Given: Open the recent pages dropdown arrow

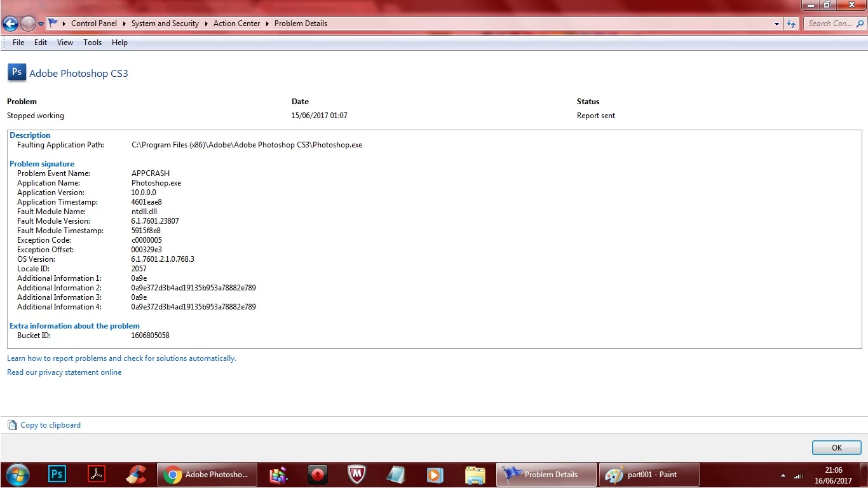Looking at the screenshot, I should 41,24.
